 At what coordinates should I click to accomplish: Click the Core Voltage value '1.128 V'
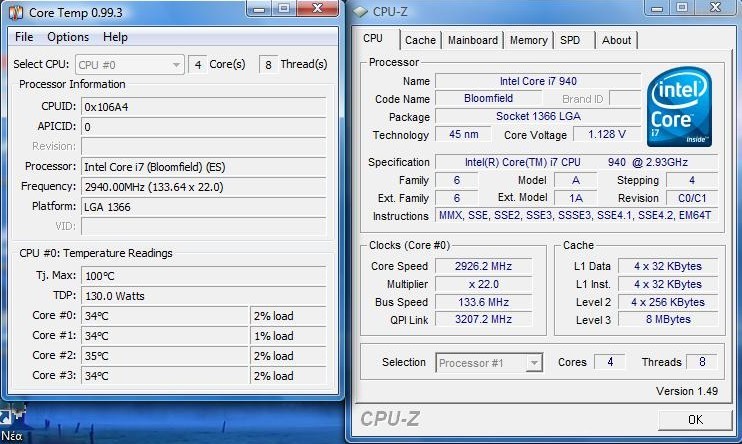607,134
